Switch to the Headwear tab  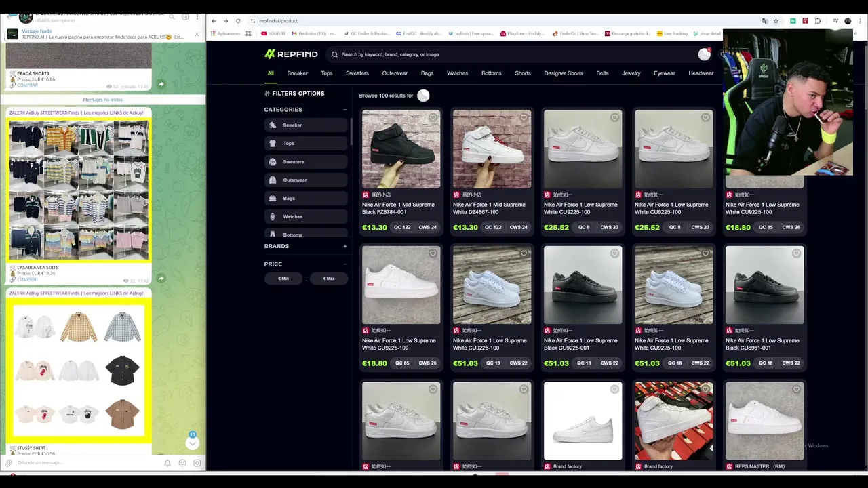coord(701,73)
